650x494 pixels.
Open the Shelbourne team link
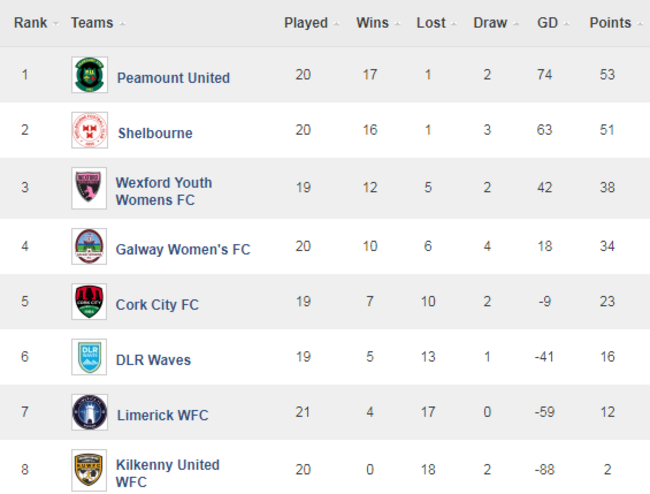[155, 133]
